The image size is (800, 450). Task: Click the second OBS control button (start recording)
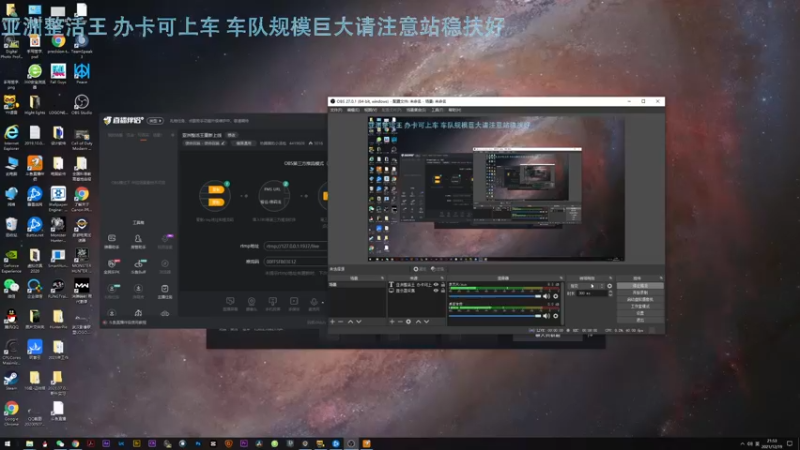[640, 293]
